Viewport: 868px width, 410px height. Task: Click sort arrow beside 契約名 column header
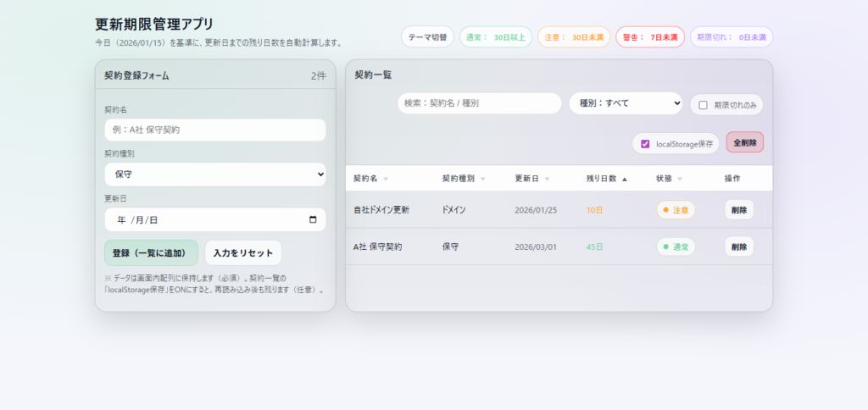(386, 179)
